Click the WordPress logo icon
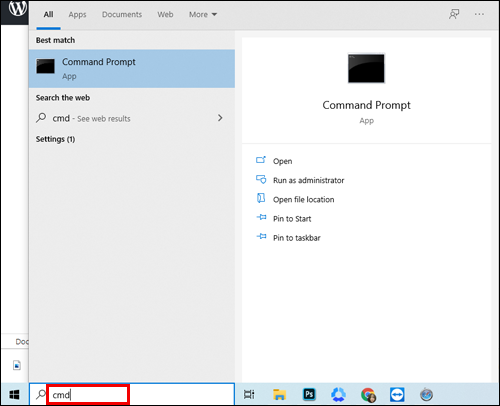Image resolution: width=500 pixels, height=406 pixels. pos(17,9)
